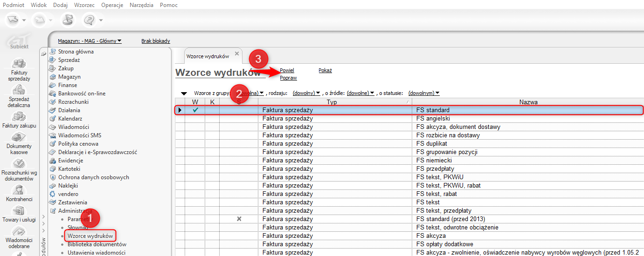The height and width of the screenshot is (256, 644).
Task: Click the Rozrachunki module icon
Action: [x=53, y=102]
